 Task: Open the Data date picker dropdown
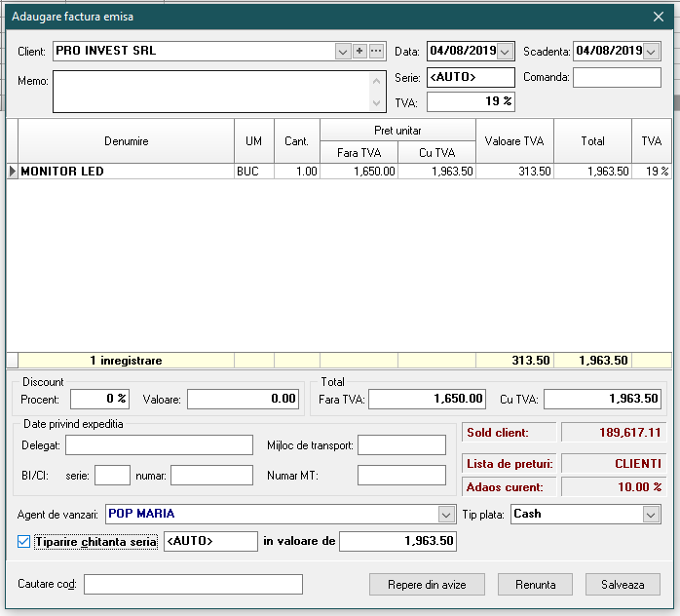[506, 52]
